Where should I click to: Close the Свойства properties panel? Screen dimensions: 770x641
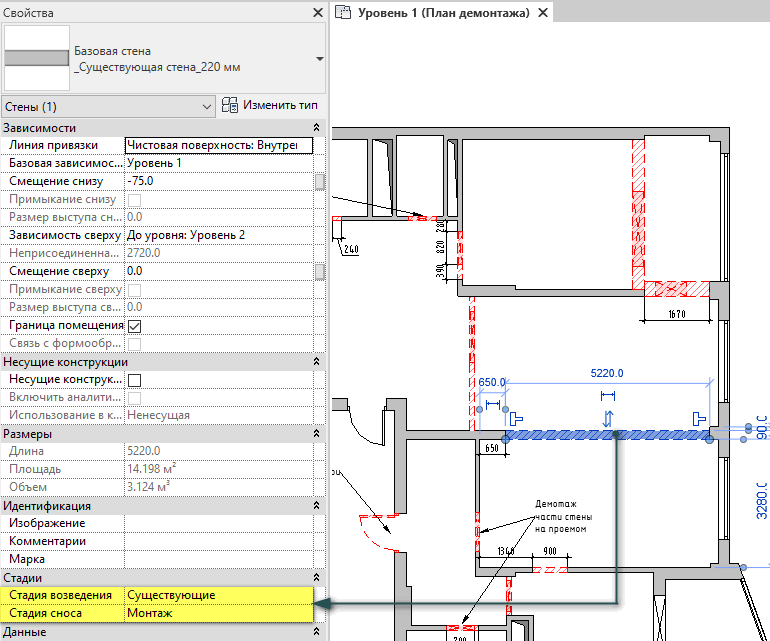point(318,13)
